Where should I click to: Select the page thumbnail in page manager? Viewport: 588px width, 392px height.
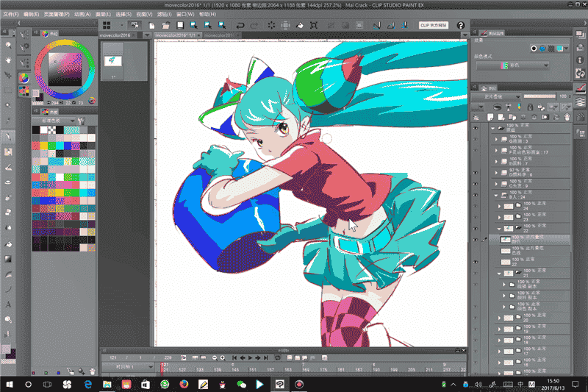(113, 61)
